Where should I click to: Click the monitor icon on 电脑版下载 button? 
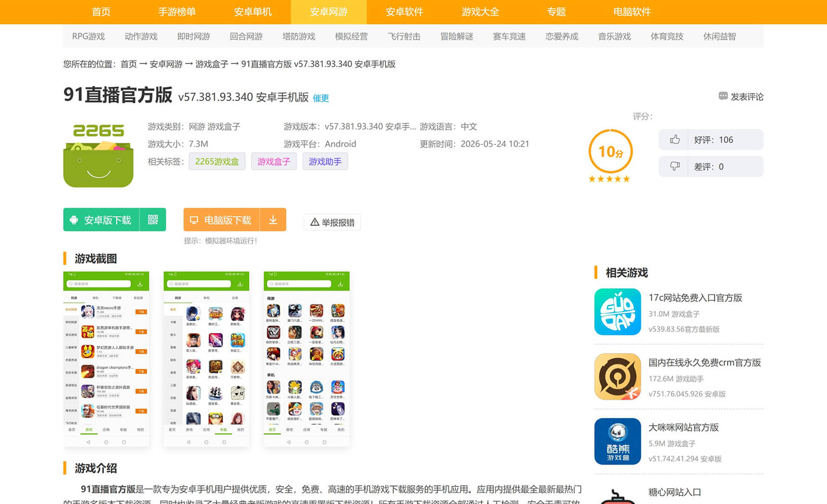coord(194,220)
